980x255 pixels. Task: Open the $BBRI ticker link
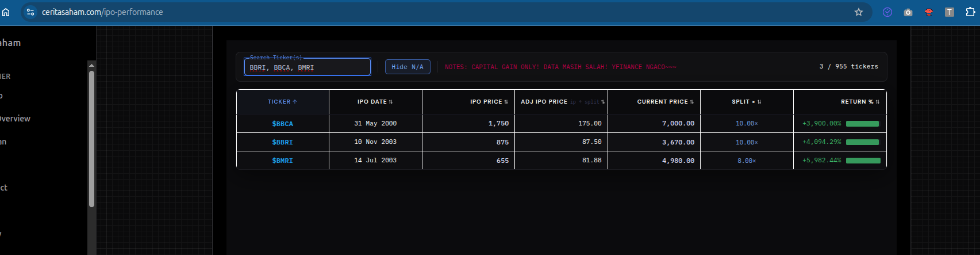click(282, 142)
